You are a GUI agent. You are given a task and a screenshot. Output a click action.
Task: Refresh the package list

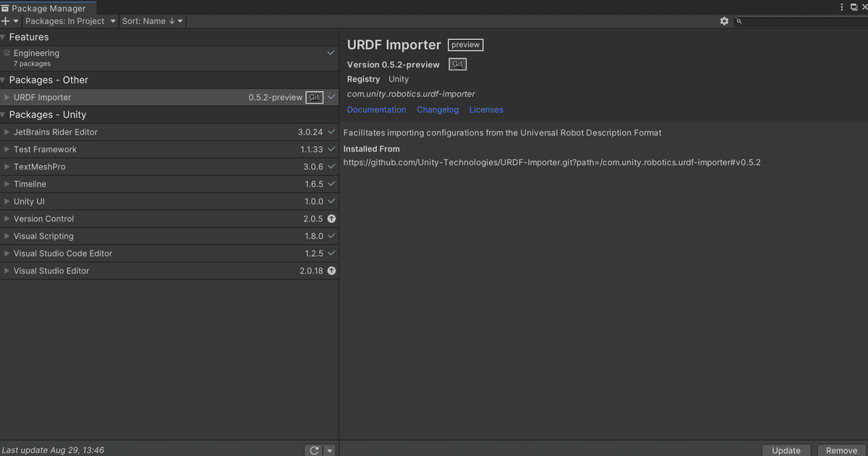314,450
